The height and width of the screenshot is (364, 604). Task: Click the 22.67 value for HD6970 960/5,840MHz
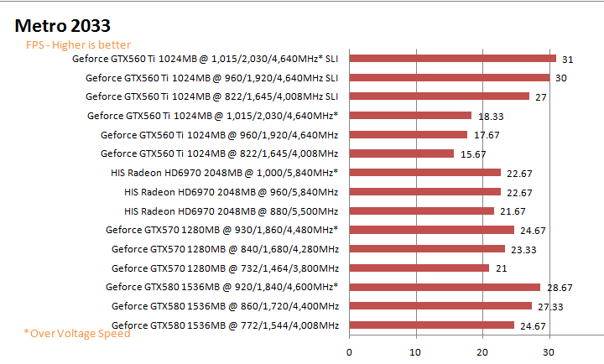point(519,193)
